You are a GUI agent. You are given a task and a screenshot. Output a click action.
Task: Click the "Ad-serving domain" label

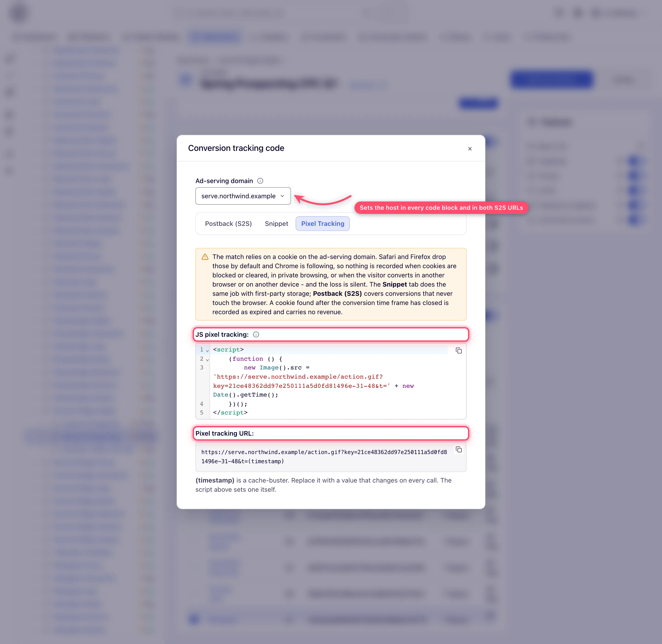tap(224, 181)
